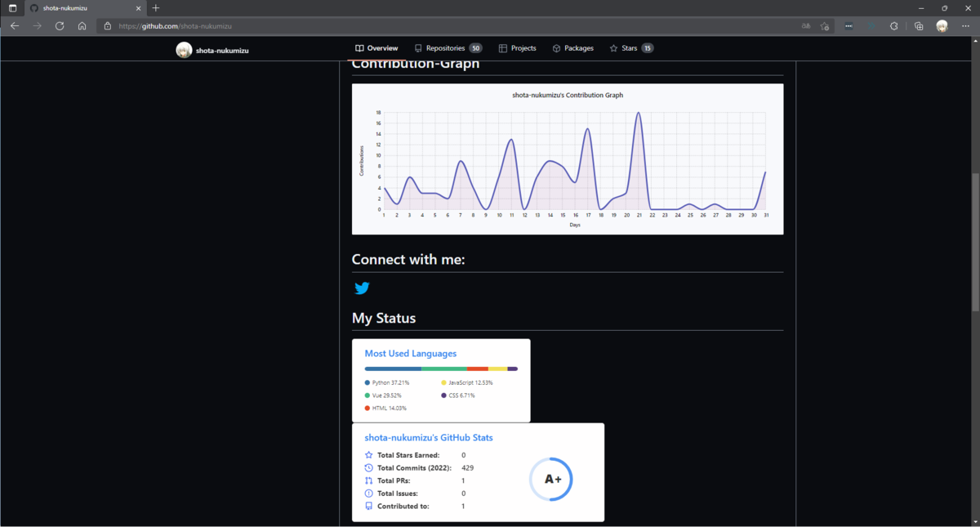Open the Most Used Languages card
This screenshot has height=527, width=980.
coord(441,381)
